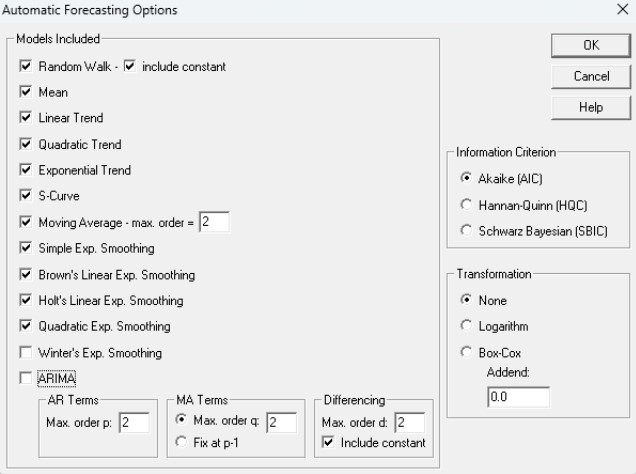636x474 pixels.
Task: Uncheck the S-Curve model
Action: pos(26,196)
